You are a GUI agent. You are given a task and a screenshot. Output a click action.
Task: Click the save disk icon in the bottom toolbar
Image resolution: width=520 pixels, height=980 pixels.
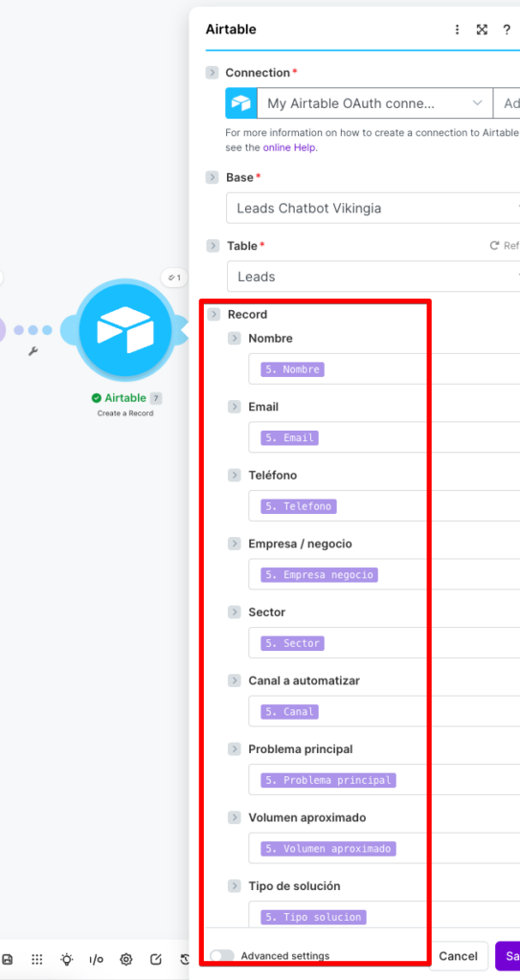[8, 959]
